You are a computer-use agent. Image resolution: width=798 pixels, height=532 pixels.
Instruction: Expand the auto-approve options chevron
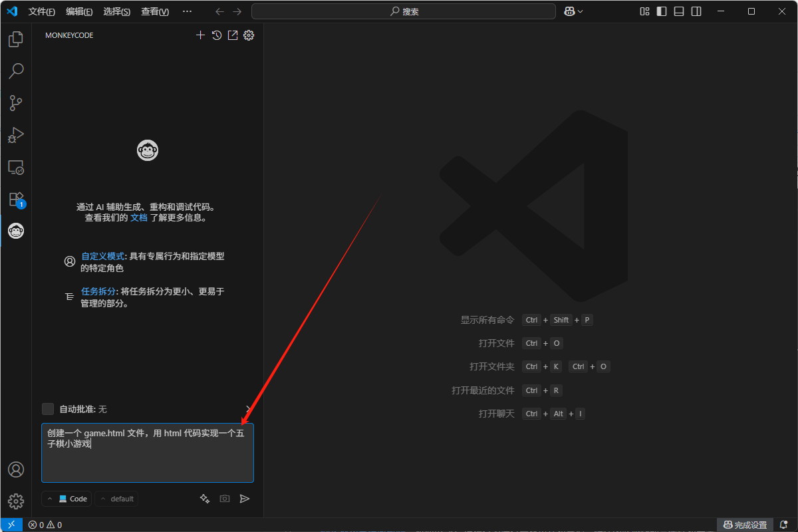tap(248, 409)
